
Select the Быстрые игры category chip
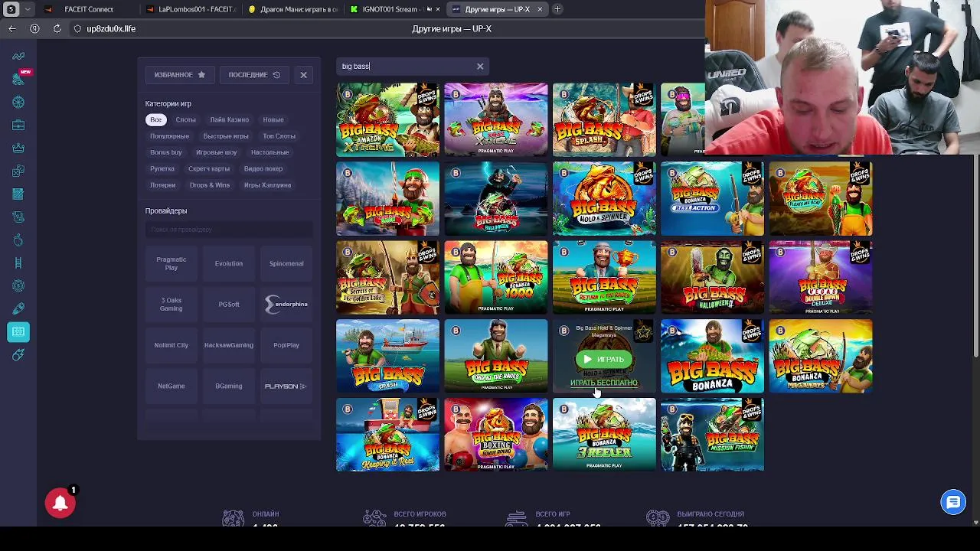(226, 136)
